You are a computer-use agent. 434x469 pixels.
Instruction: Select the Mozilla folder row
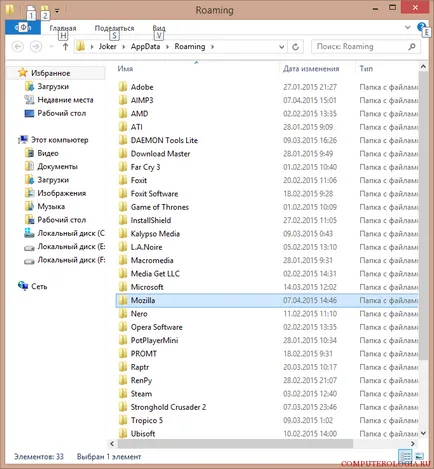267,300
